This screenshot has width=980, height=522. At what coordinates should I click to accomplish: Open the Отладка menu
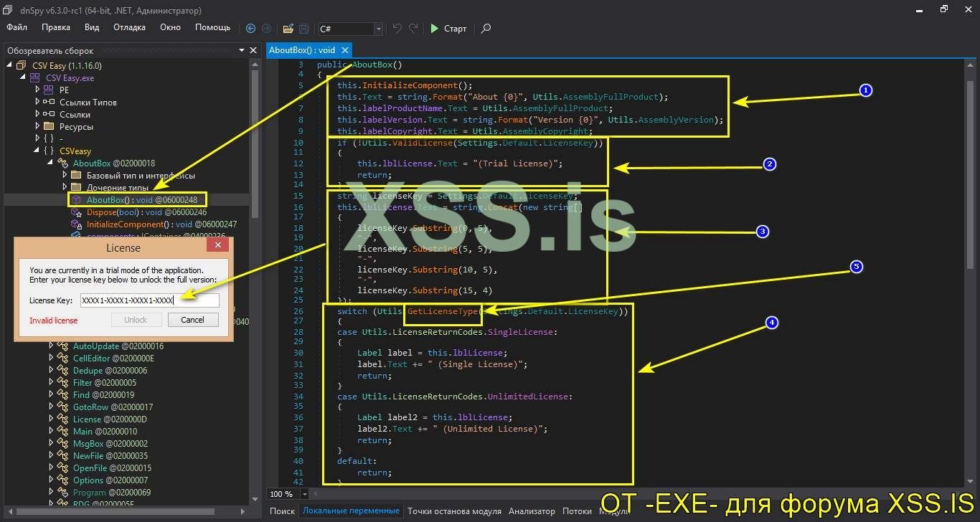[x=129, y=27]
